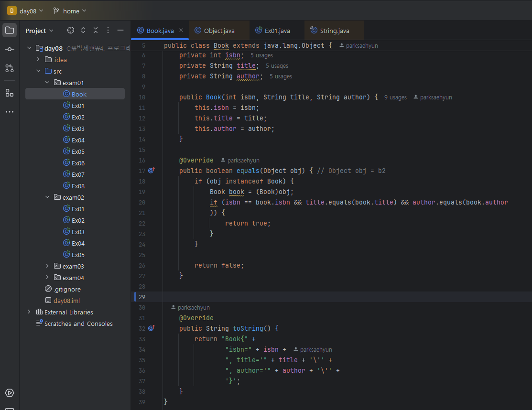Viewport: 532px width, 410px height.
Task: Select Ex05 file in exam02 package
Action: [x=78, y=255]
